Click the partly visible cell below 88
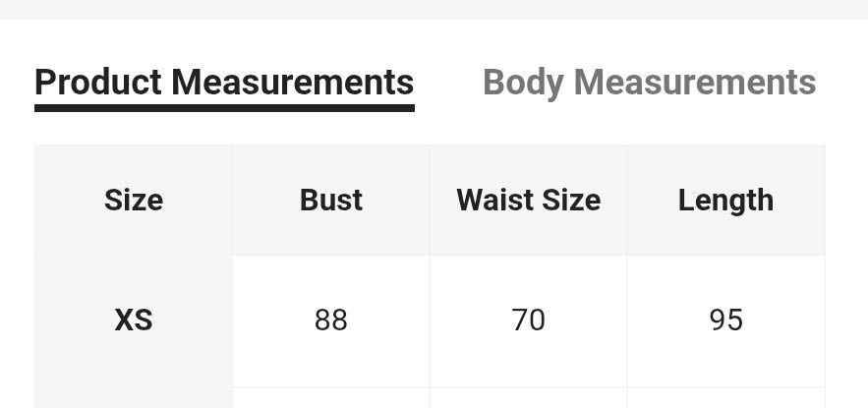Viewport: 868px width, 408px height. (331, 398)
